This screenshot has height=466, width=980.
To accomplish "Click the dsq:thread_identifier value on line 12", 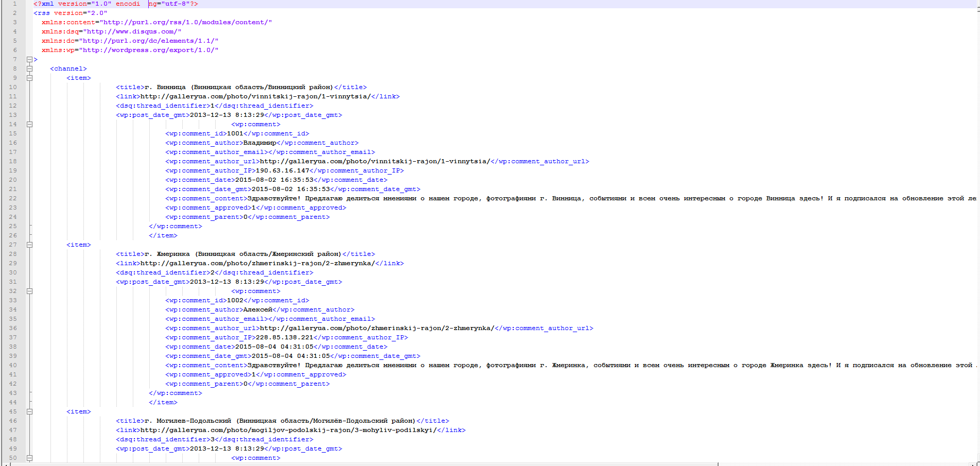I will 213,106.
